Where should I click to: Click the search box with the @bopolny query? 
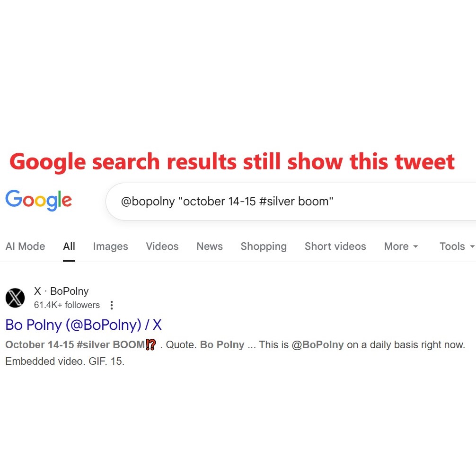point(284,202)
